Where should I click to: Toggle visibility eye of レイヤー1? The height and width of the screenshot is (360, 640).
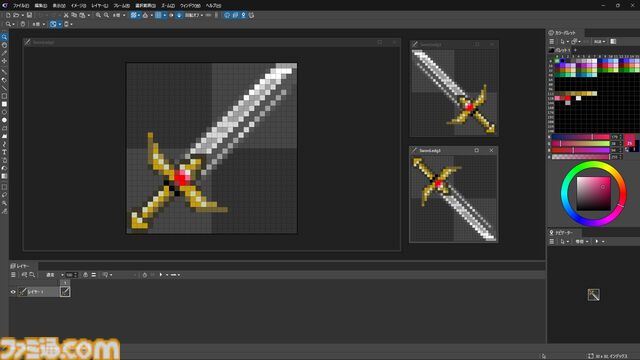click(13, 292)
